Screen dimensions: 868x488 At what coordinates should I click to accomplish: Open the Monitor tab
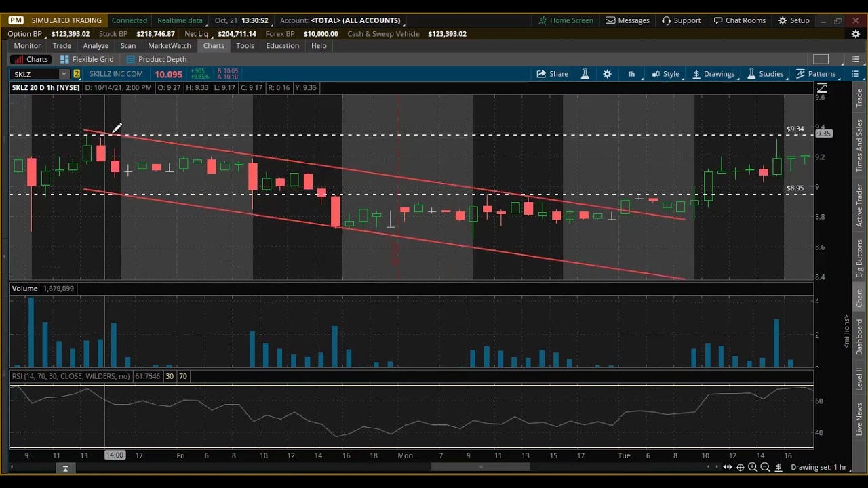point(27,45)
